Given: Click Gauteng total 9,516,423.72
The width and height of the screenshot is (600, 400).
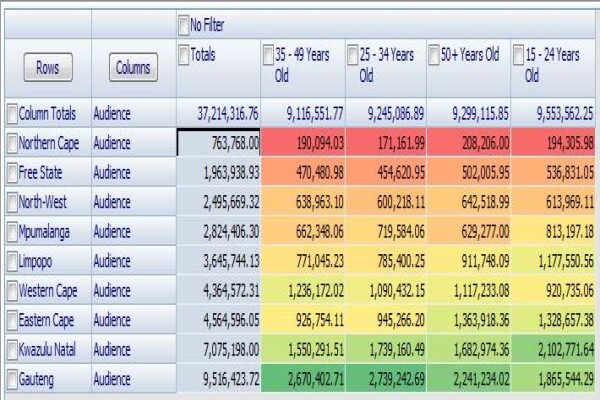Looking at the screenshot, I should click(x=218, y=379).
